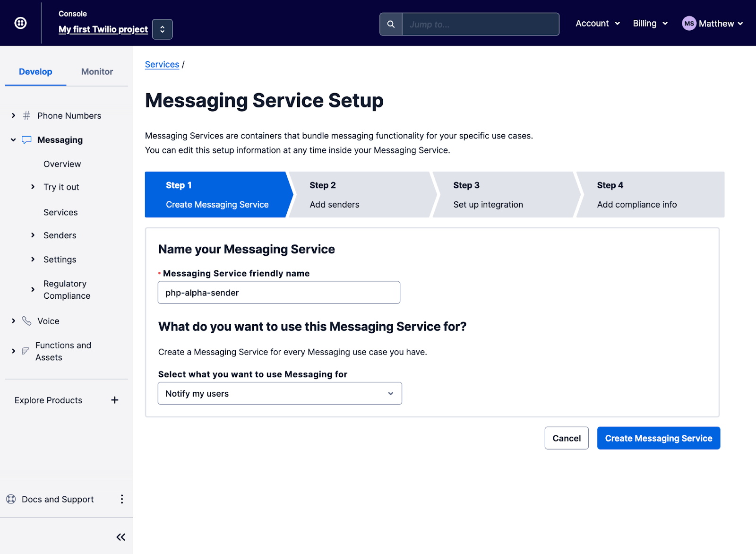Collapse the sidebar with double-chevron icon

(x=121, y=537)
